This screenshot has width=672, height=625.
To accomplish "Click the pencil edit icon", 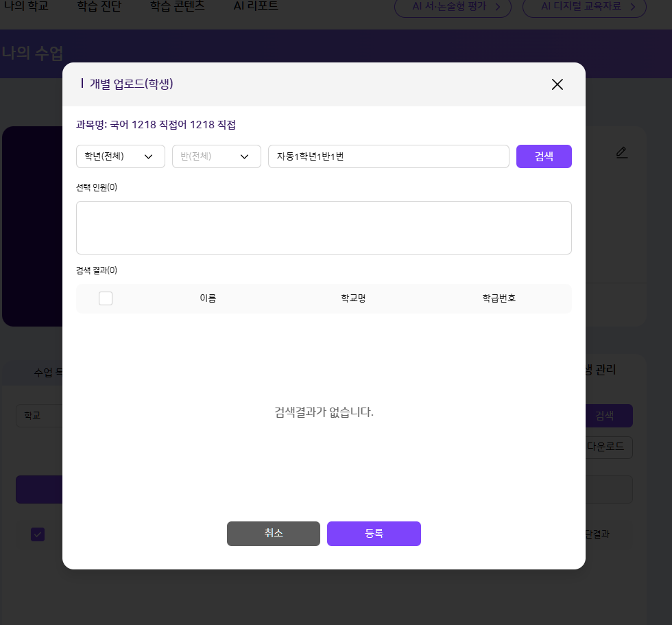I will [x=621, y=152].
